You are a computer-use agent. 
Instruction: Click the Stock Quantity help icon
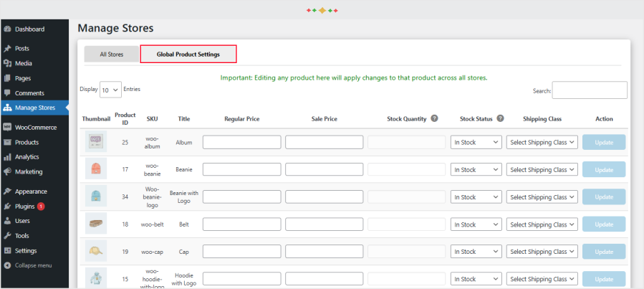[x=435, y=118]
